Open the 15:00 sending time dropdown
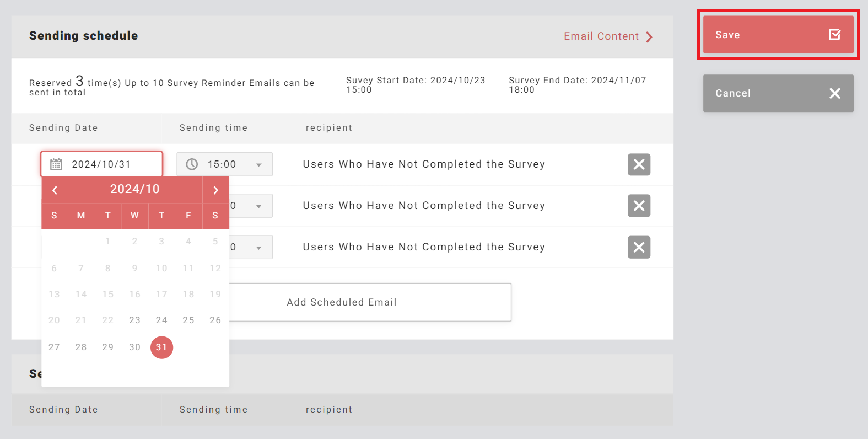This screenshot has width=868, height=439. click(x=258, y=165)
